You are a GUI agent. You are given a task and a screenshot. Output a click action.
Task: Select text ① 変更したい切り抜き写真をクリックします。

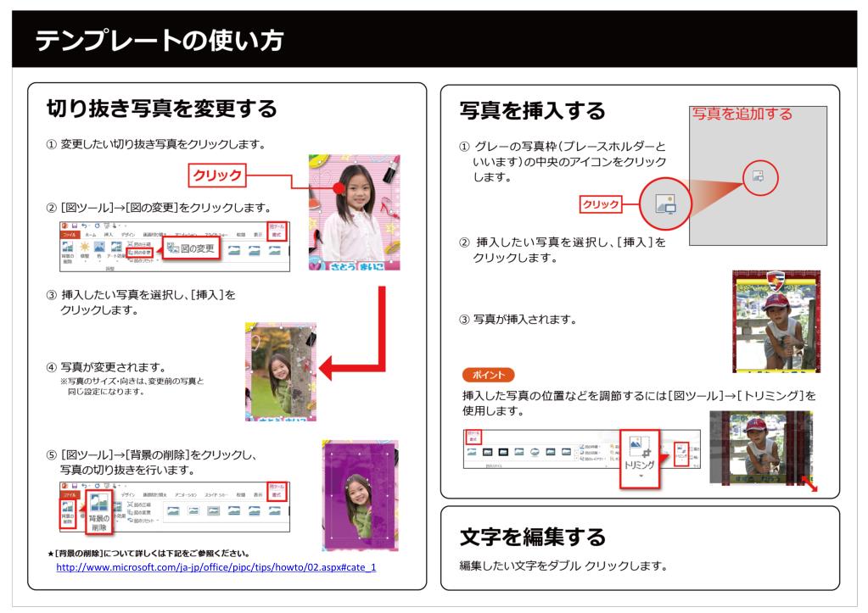156,144
